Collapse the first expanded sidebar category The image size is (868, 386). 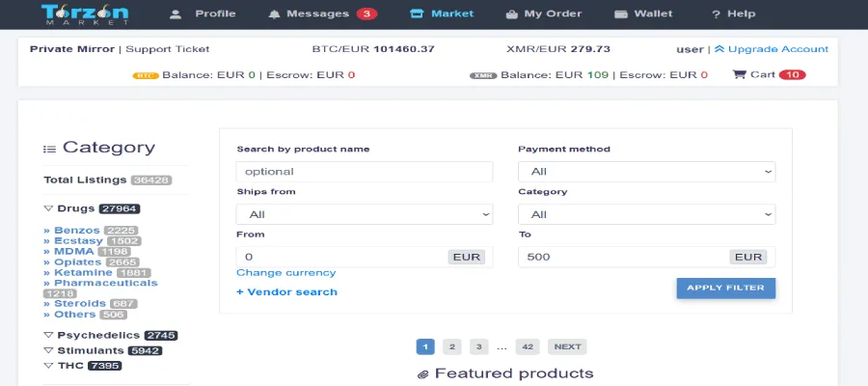pos(48,208)
